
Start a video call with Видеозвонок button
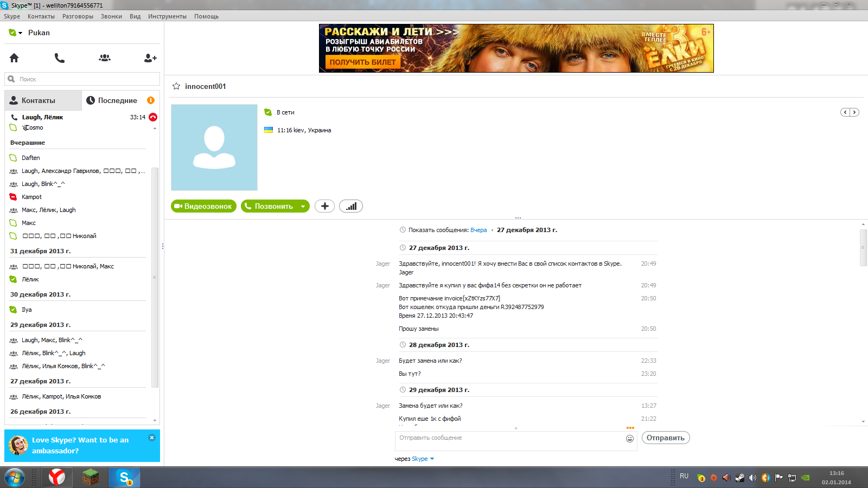[x=203, y=206]
